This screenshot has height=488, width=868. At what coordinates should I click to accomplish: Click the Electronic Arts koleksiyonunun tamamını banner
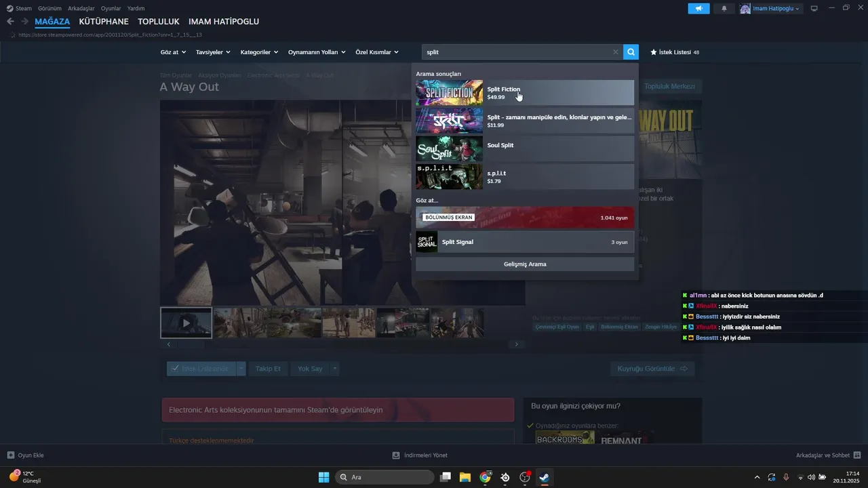(x=338, y=410)
